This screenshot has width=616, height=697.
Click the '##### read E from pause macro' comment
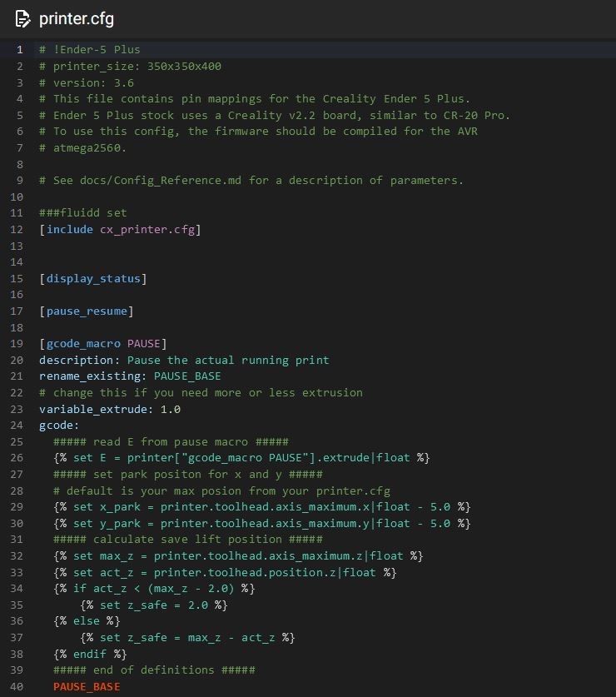(171, 442)
